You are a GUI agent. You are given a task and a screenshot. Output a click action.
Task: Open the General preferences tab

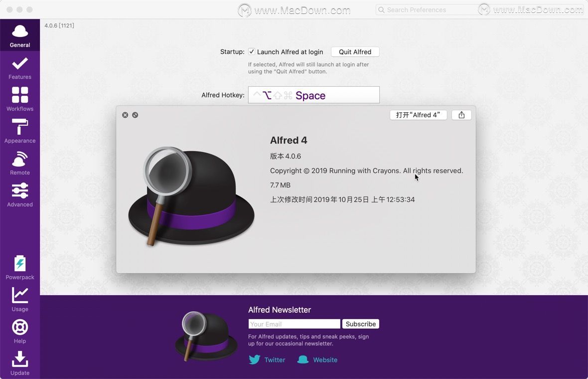20,35
